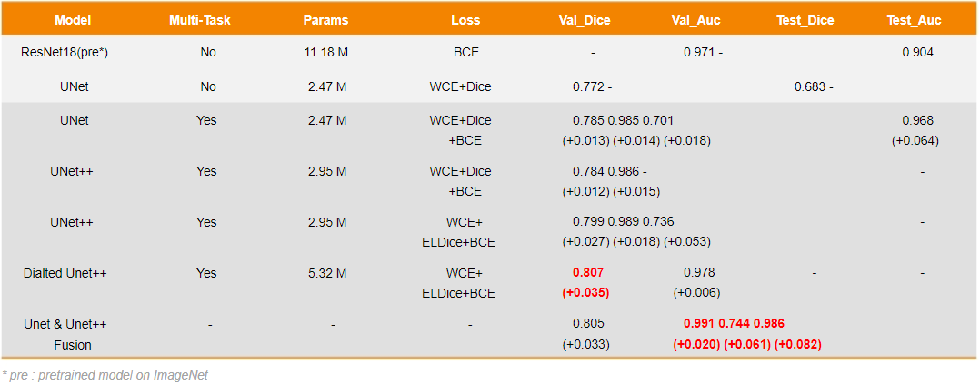Select the Val_Dice column header
This screenshot has height=385, width=980.
click(x=585, y=20)
